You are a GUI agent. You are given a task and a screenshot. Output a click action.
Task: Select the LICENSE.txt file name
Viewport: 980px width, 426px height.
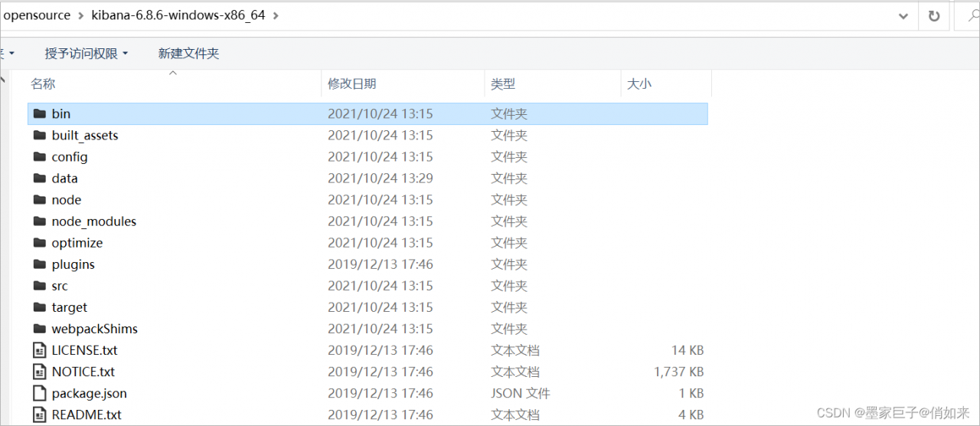pos(85,350)
